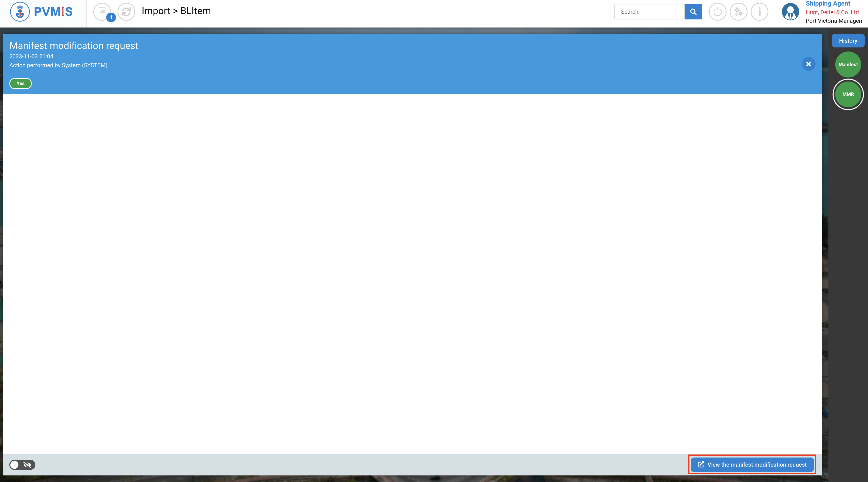
Task: Close the Manifest modification request panel
Action: tap(808, 64)
